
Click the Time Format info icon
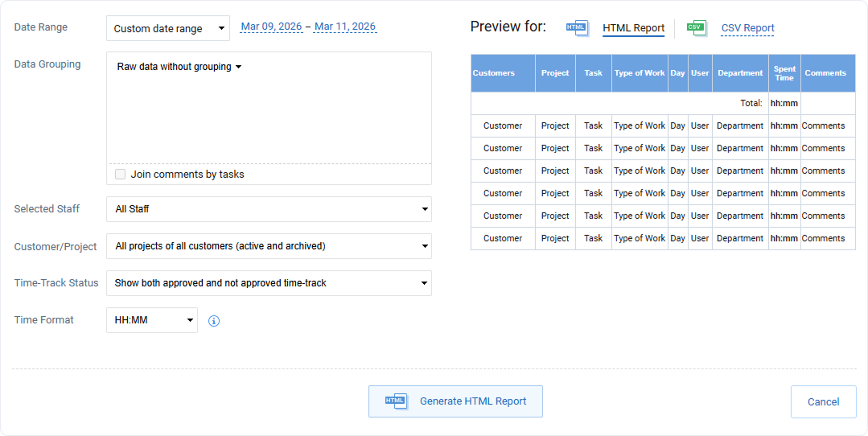(x=214, y=321)
